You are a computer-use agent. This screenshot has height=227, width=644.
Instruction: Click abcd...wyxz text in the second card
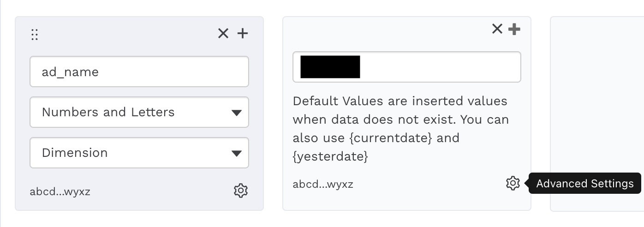coord(323,185)
